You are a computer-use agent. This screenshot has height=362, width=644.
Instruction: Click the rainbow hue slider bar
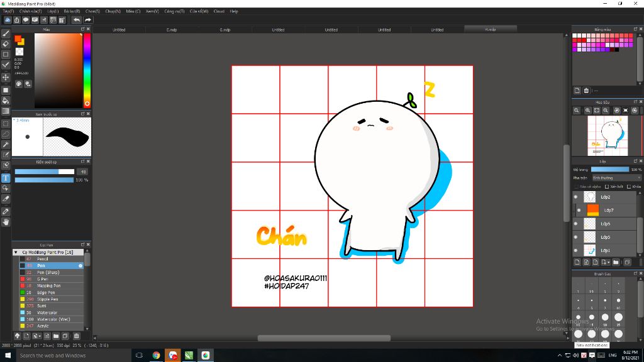(87, 69)
